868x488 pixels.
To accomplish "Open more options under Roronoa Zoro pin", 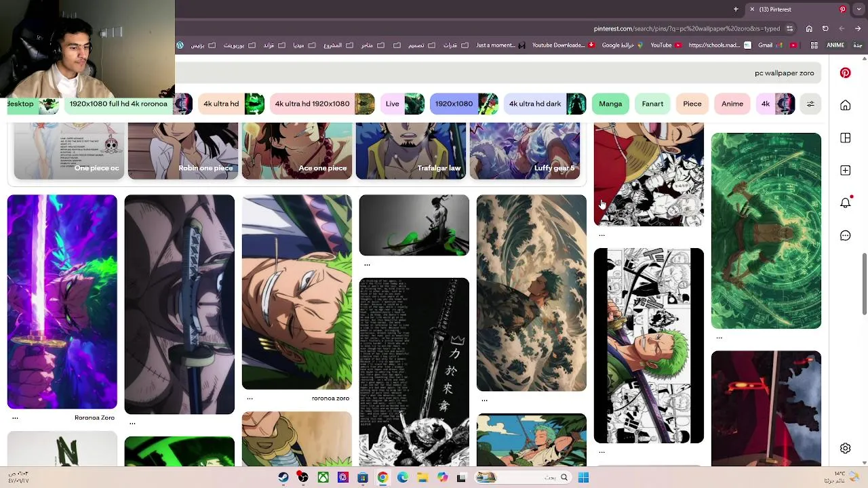I will point(15,418).
